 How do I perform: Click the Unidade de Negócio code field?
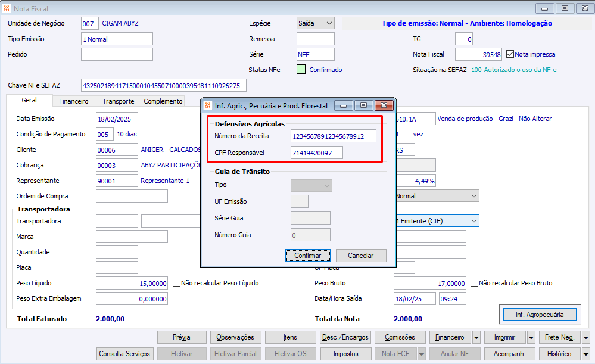90,23
